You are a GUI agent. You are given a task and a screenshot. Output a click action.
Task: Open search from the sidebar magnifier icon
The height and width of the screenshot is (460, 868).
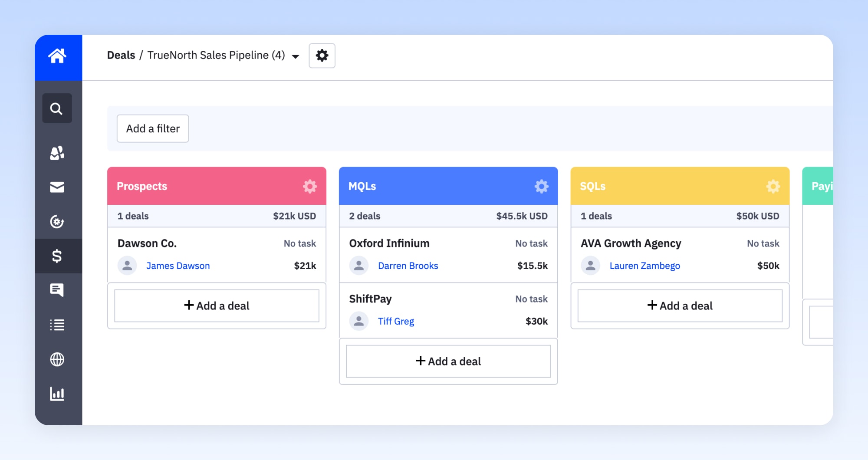point(57,108)
